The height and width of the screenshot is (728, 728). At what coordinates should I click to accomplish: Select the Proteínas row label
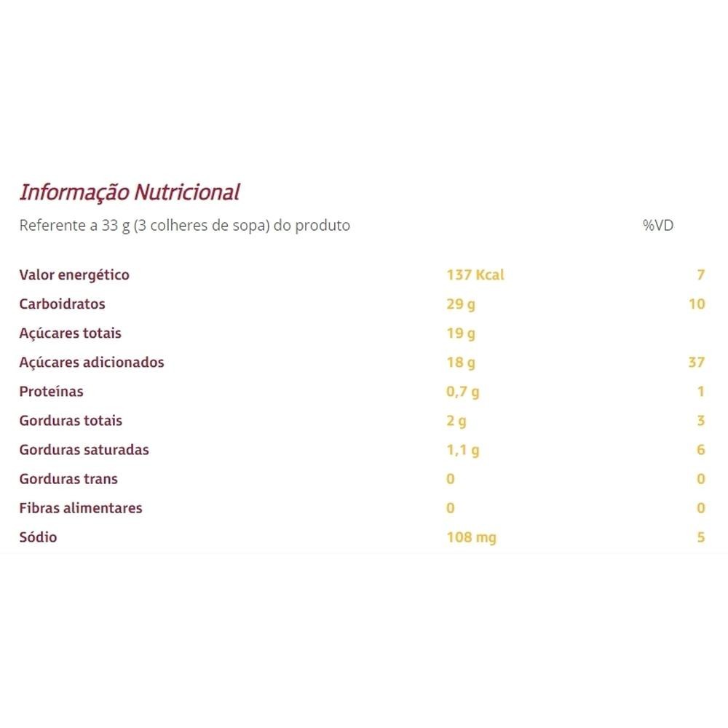pos(51,392)
